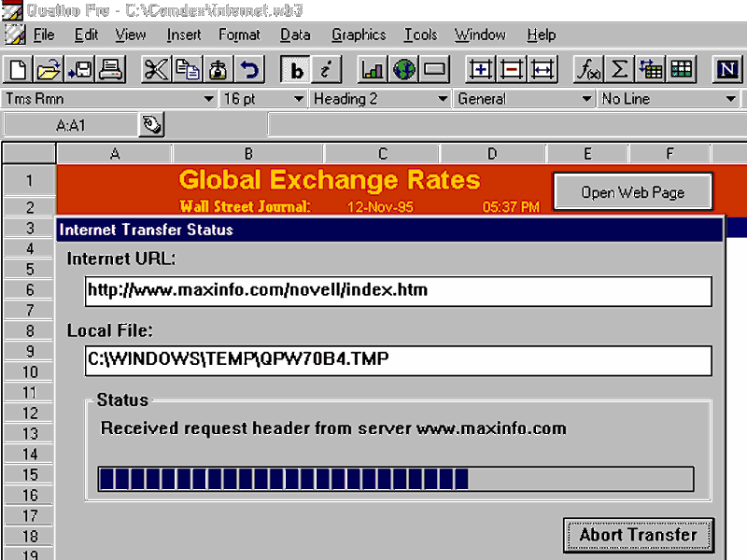Undo the last action with the Undo arrow
747x560 pixels.
pyautogui.click(x=248, y=70)
